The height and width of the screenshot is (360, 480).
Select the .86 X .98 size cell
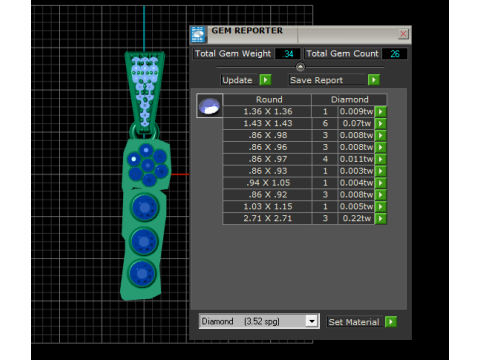267,135
